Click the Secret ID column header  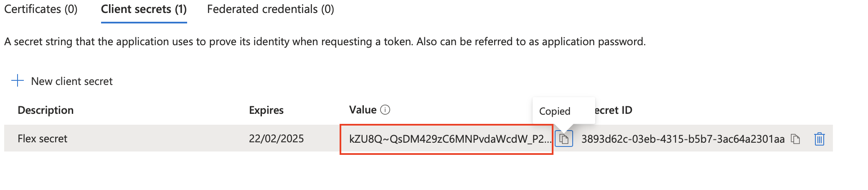point(613,110)
